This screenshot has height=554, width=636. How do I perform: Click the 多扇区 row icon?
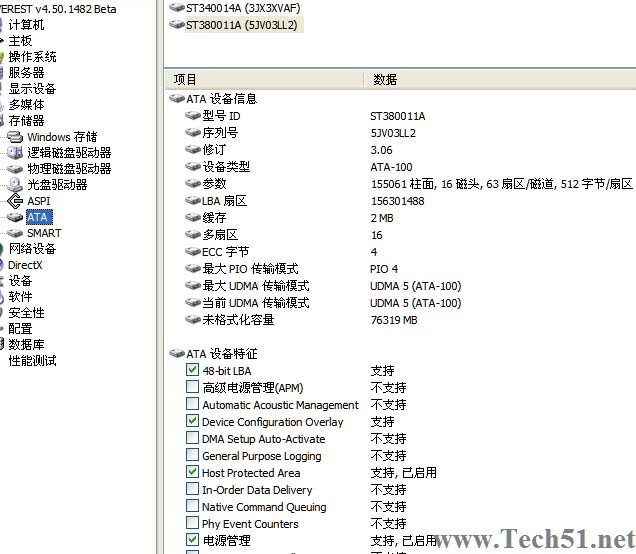pos(193,234)
